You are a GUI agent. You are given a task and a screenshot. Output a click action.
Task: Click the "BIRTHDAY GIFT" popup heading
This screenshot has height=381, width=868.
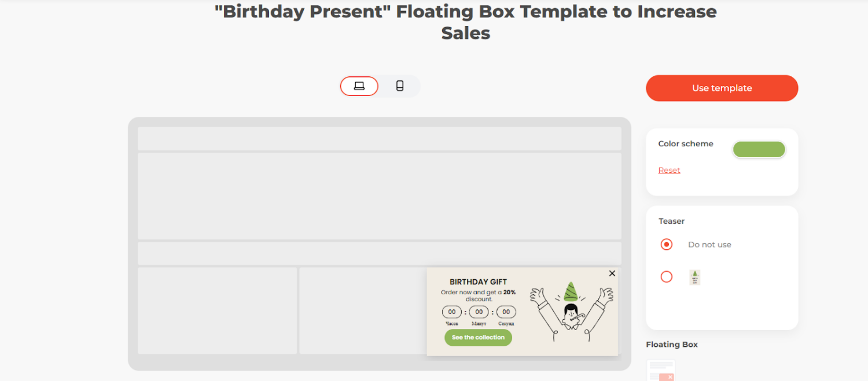click(x=478, y=282)
